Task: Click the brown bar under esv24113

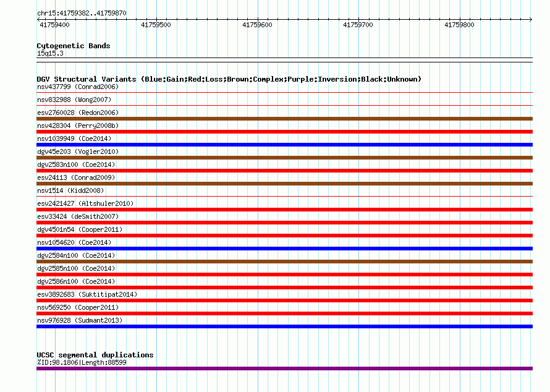Action: (284, 184)
